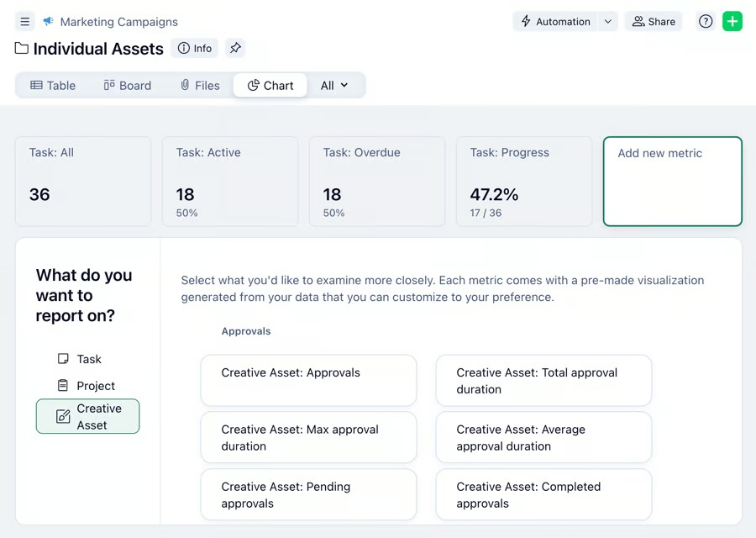Select Project in report categories
The image size is (756, 538).
tap(87, 386)
